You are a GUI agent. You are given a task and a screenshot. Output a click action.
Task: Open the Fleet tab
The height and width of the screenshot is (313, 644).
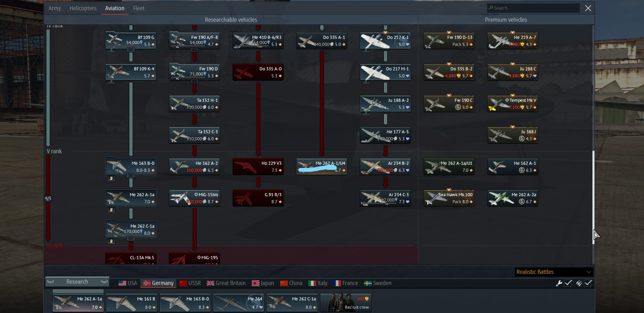(x=139, y=8)
